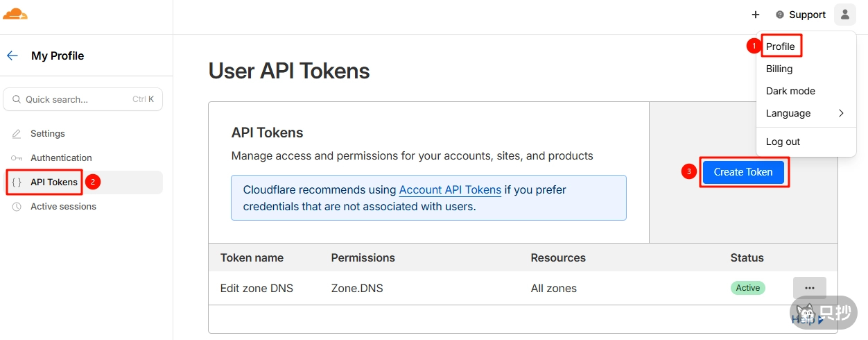Image resolution: width=868 pixels, height=340 pixels.
Task: Open the user account avatar icon
Action: tap(844, 15)
